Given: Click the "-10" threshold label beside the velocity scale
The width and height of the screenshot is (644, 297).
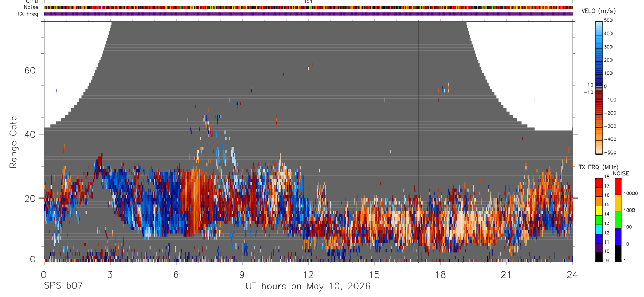Looking at the screenshot, I should (588, 92).
